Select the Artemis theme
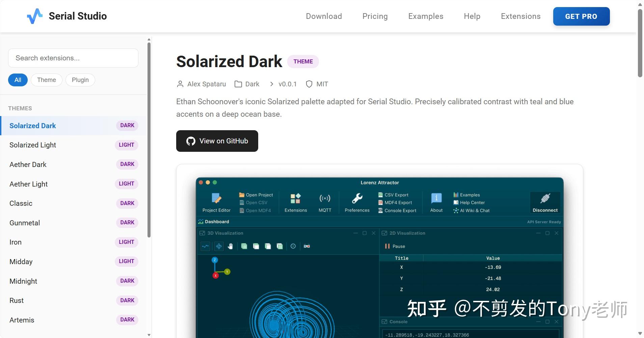 click(74, 320)
